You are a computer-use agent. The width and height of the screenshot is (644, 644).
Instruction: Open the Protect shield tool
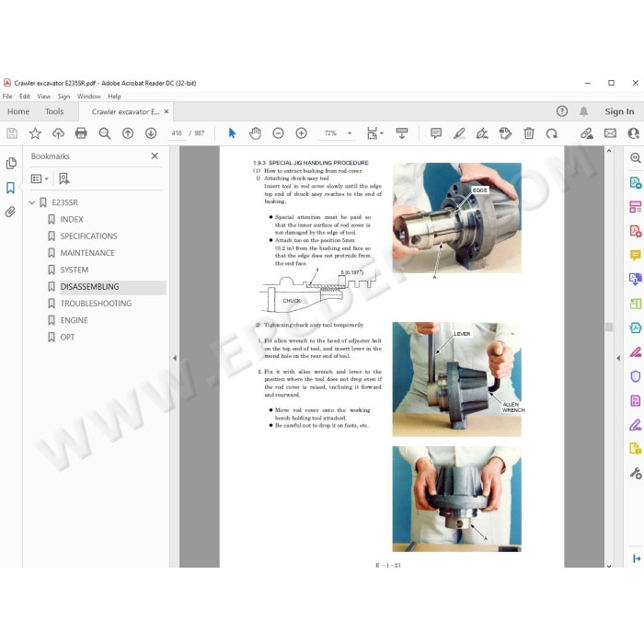click(x=636, y=376)
